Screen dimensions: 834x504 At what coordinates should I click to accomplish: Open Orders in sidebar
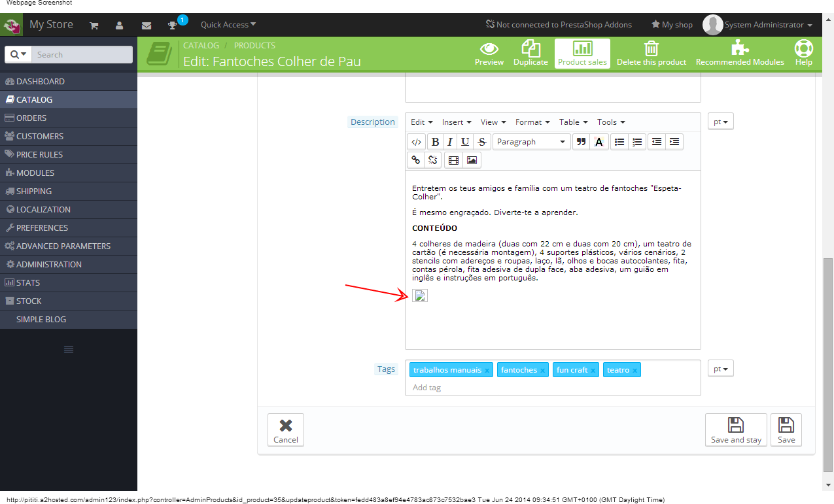[69, 118]
